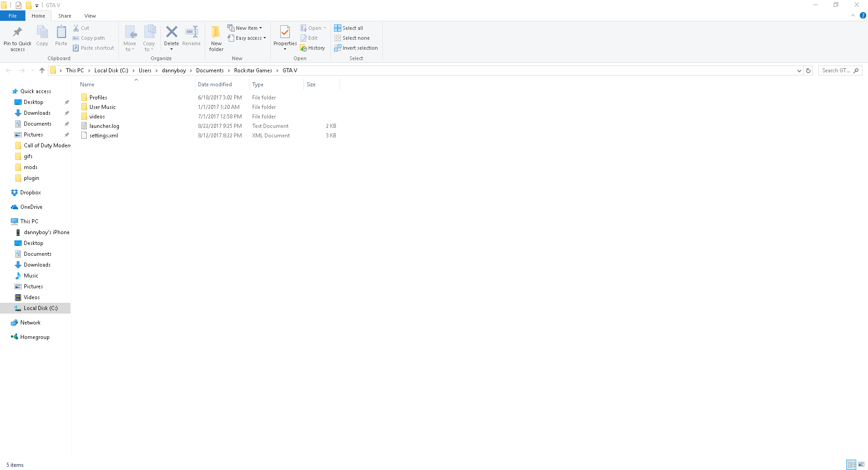
Task: Open the Copy to menu
Action: click(x=149, y=38)
